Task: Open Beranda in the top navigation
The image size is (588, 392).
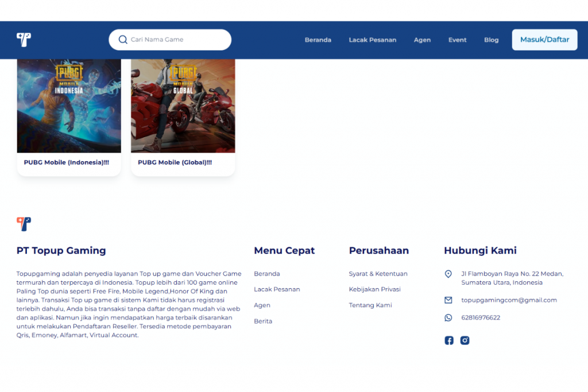Action: point(318,40)
